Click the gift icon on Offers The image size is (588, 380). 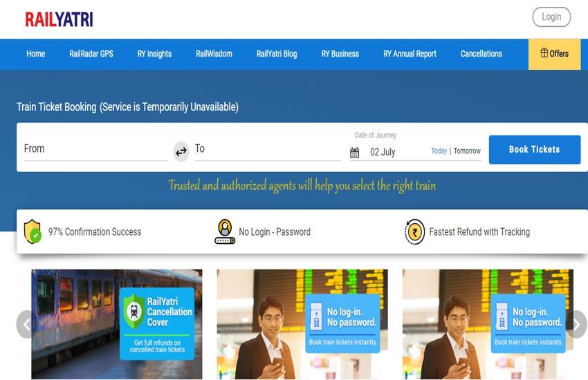pyautogui.click(x=544, y=53)
